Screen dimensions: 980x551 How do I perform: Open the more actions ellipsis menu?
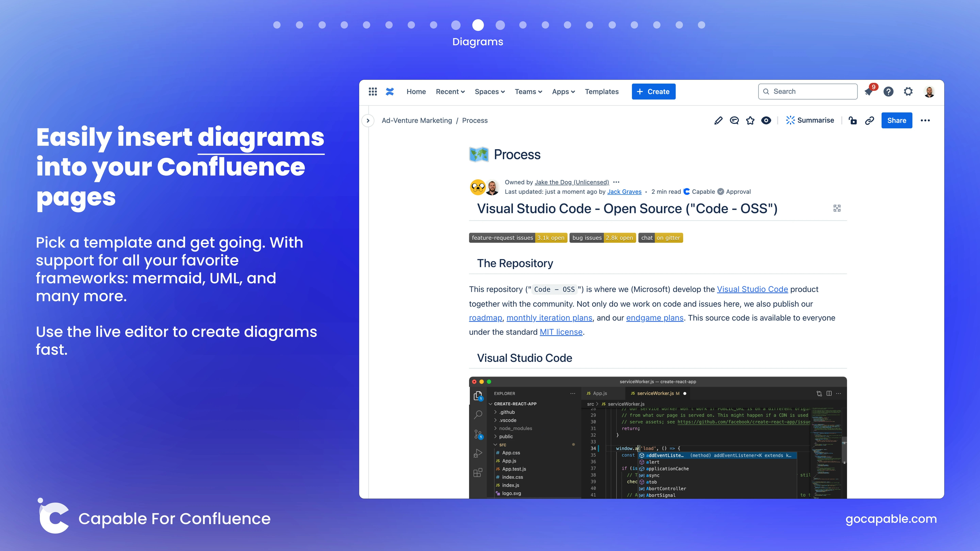(925, 121)
